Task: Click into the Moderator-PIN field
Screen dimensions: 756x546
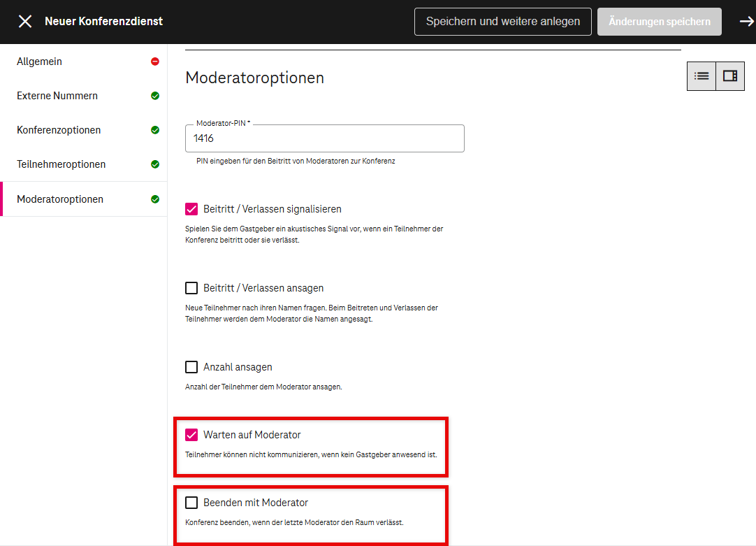Action: tap(324, 138)
